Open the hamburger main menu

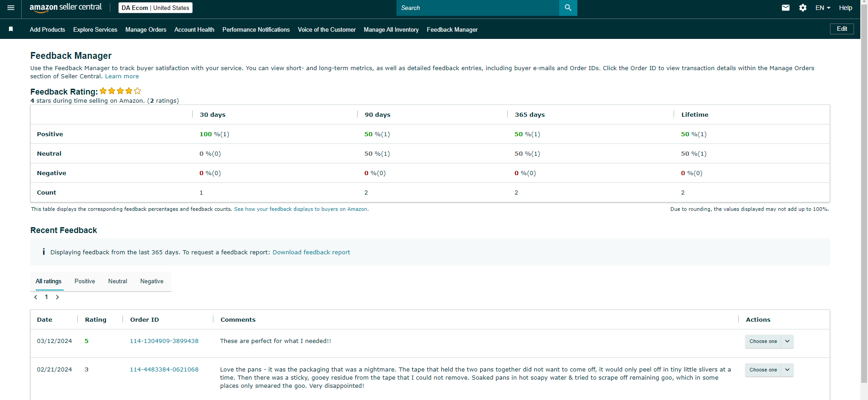[x=11, y=8]
